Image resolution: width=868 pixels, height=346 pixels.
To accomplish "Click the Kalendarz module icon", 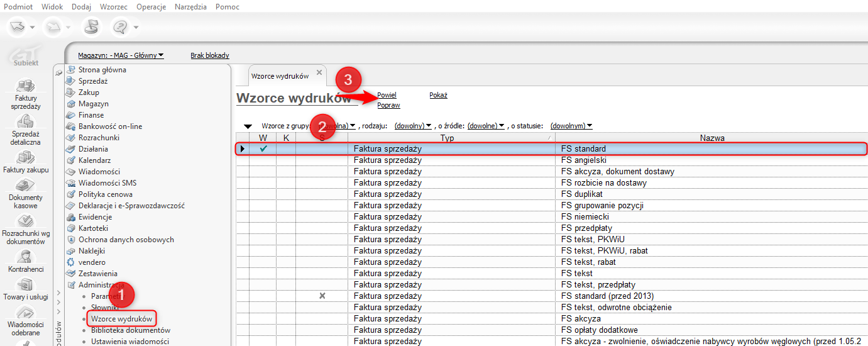I will click(71, 160).
